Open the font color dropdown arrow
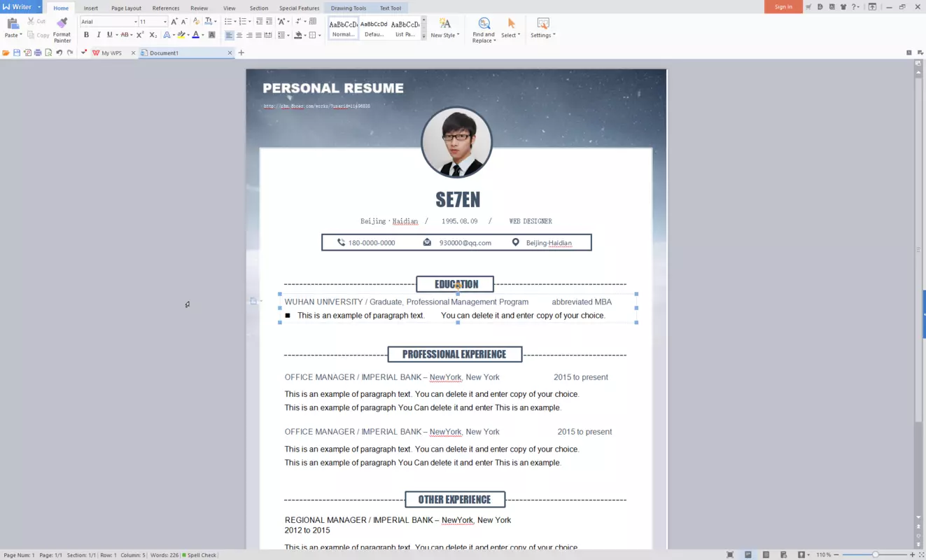This screenshot has width=926, height=560. tap(203, 35)
